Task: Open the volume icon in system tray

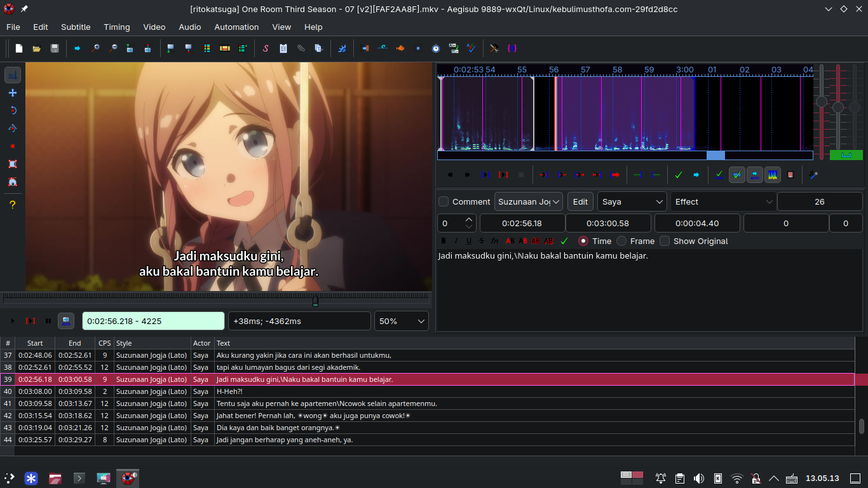Action: tap(699, 478)
